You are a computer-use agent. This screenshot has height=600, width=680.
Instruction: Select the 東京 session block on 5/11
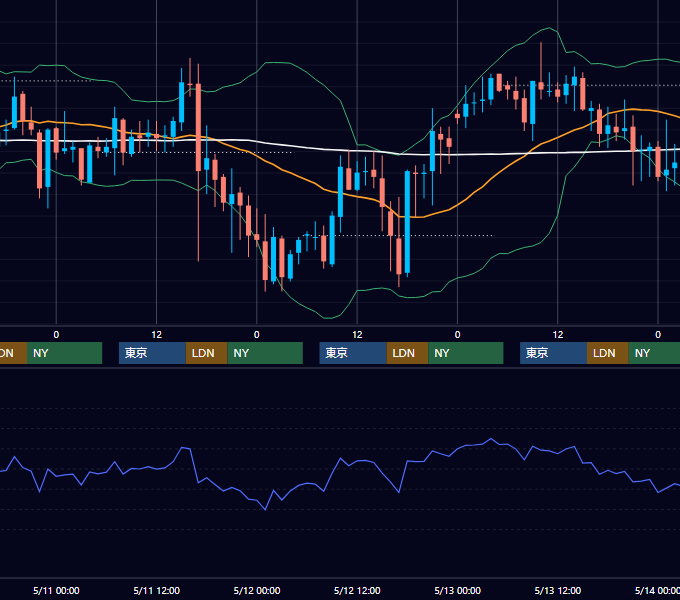(152, 353)
